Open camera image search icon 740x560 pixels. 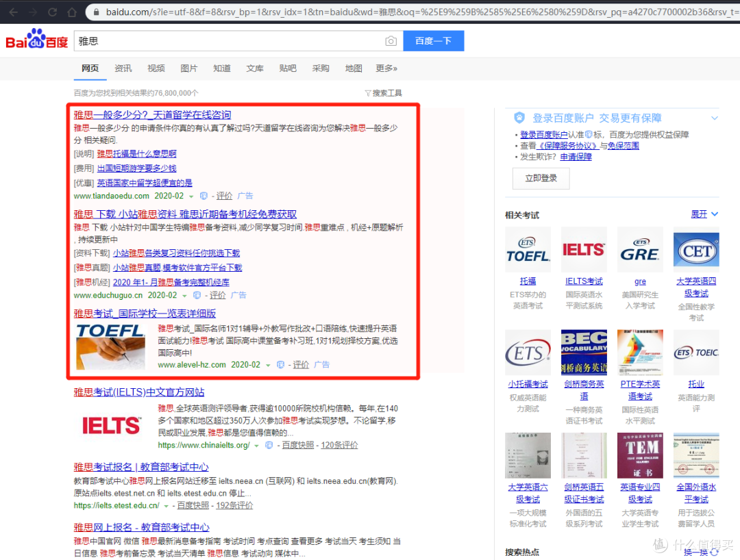click(x=391, y=41)
